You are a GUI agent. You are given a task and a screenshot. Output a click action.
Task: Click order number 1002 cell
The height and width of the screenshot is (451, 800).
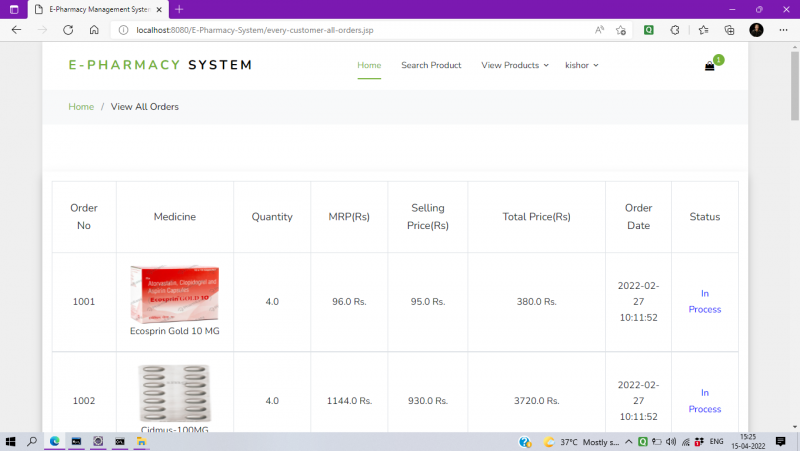click(x=84, y=401)
